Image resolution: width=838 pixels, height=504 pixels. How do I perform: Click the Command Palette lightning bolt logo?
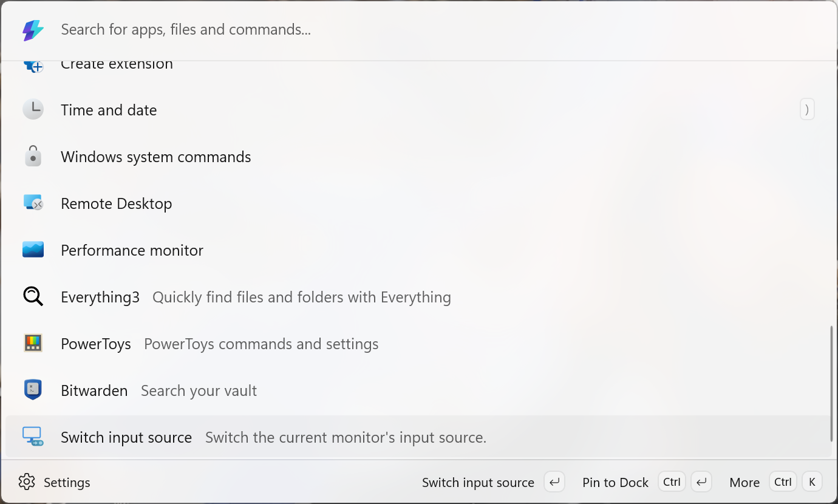[x=33, y=30]
